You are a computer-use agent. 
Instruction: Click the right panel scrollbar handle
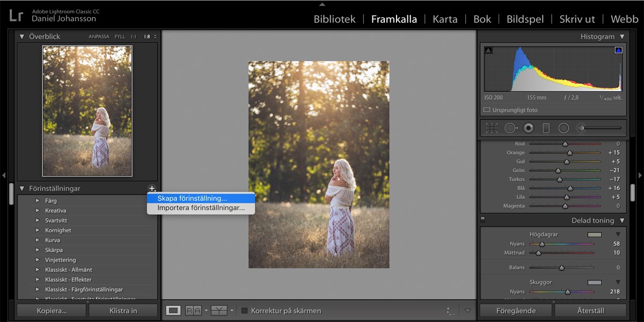tap(633, 192)
